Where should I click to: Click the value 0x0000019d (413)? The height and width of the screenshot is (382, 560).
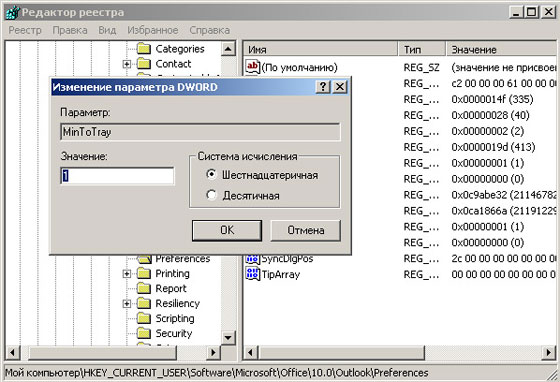click(x=493, y=147)
